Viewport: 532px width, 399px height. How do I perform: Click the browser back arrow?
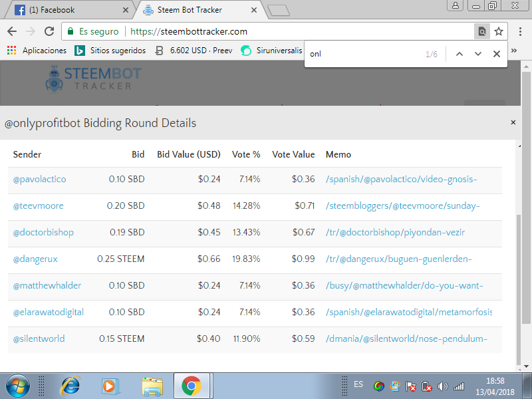click(12, 31)
